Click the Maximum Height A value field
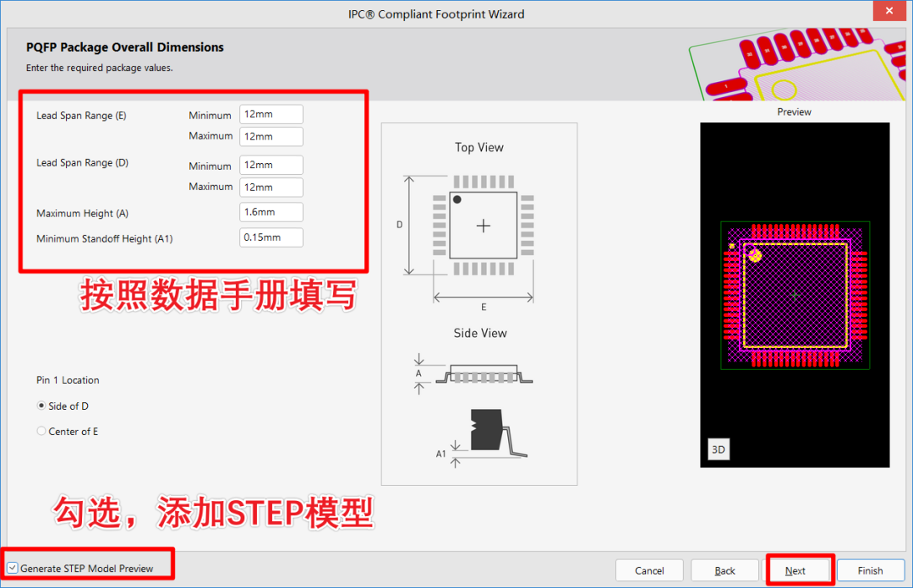The width and height of the screenshot is (913, 588). pyautogui.click(x=270, y=212)
